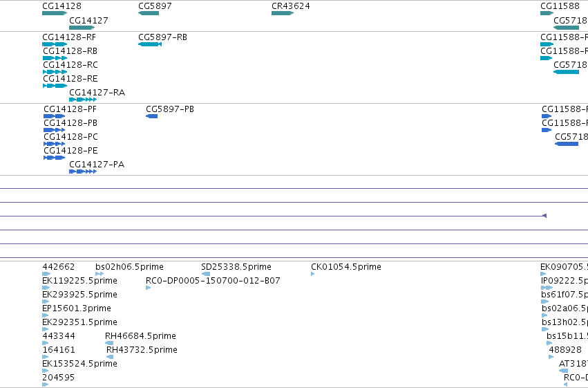Click the purple arrowhead ending the long line
The height and width of the screenshot is (388, 588).
tap(544, 216)
